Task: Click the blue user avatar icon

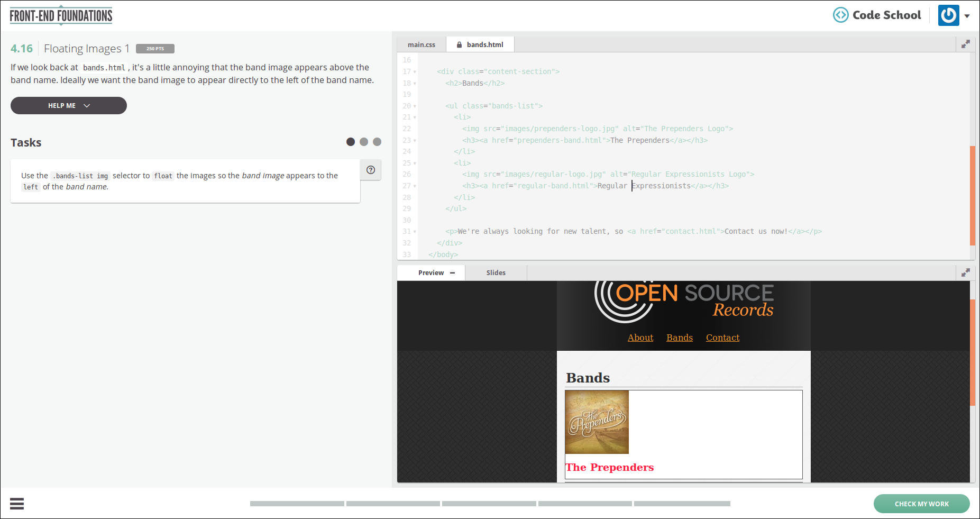Action: pos(949,15)
